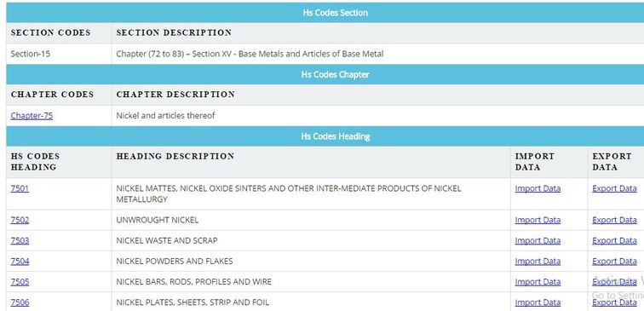Open the Chapter-75 link

tap(32, 115)
